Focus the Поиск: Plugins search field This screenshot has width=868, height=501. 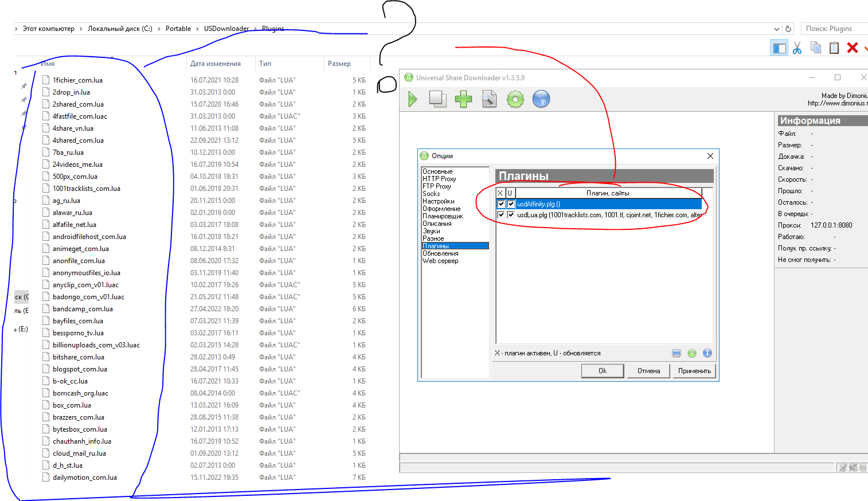[x=834, y=29]
